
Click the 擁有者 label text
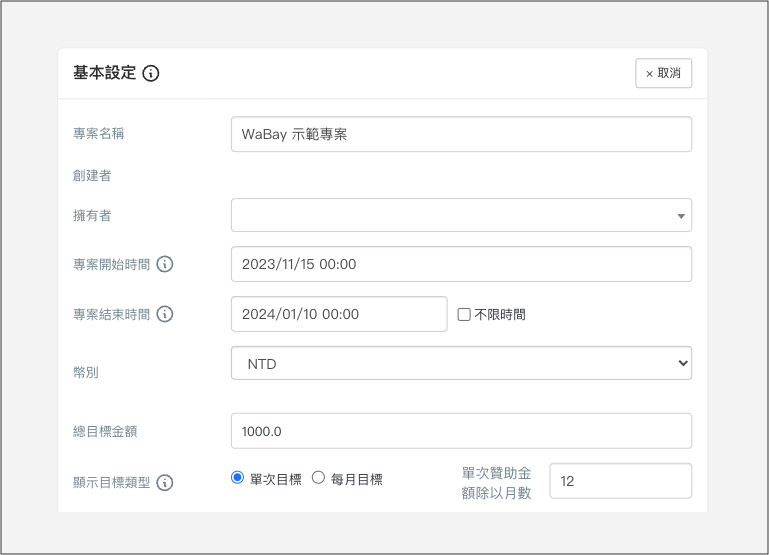92,215
